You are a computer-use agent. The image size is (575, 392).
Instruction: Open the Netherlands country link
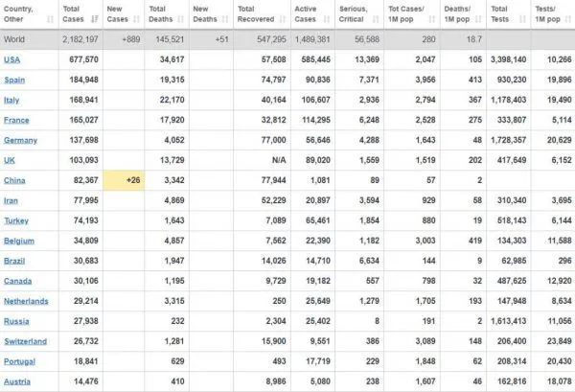click(x=26, y=301)
